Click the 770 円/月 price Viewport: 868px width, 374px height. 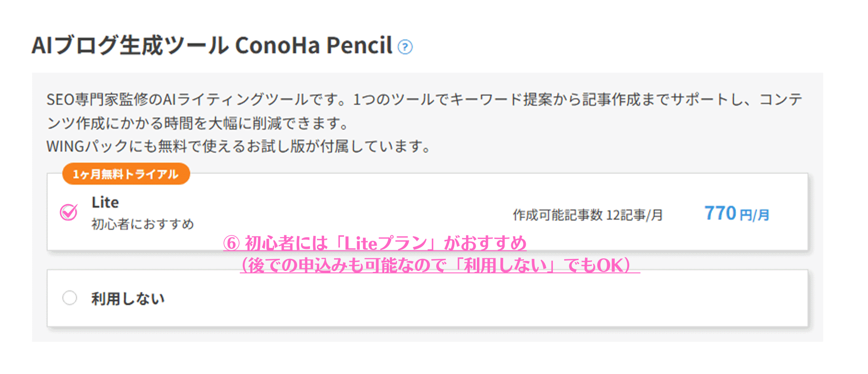coord(737,214)
